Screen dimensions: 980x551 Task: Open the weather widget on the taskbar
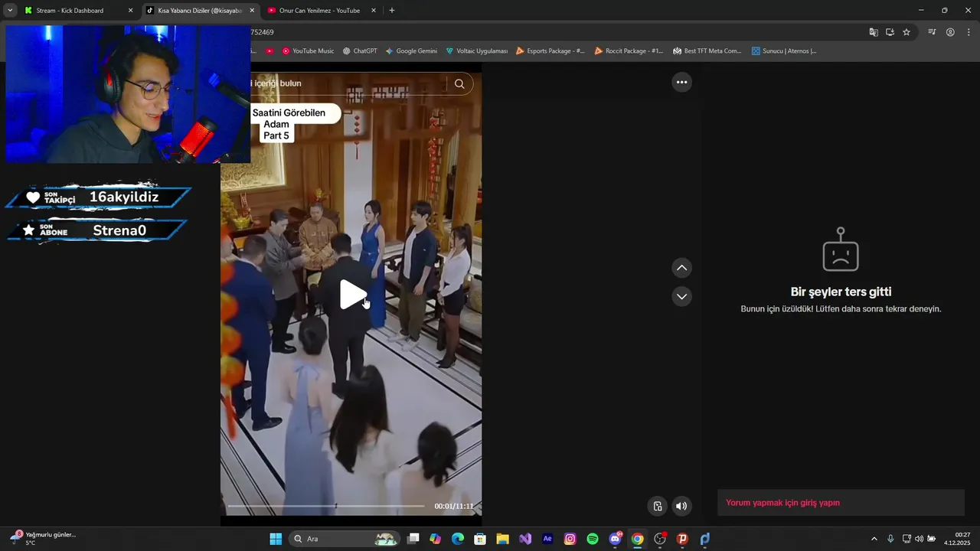42,538
